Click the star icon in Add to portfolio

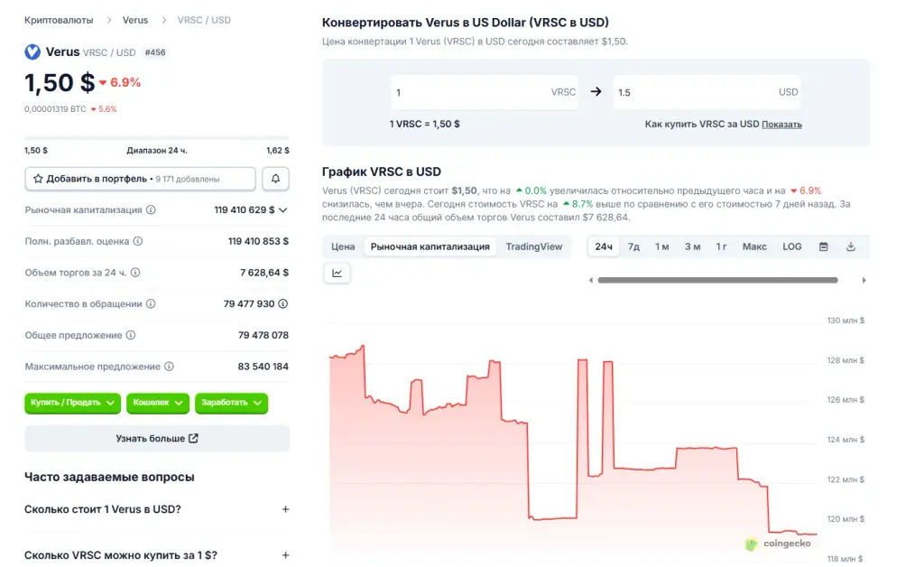pos(38,179)
